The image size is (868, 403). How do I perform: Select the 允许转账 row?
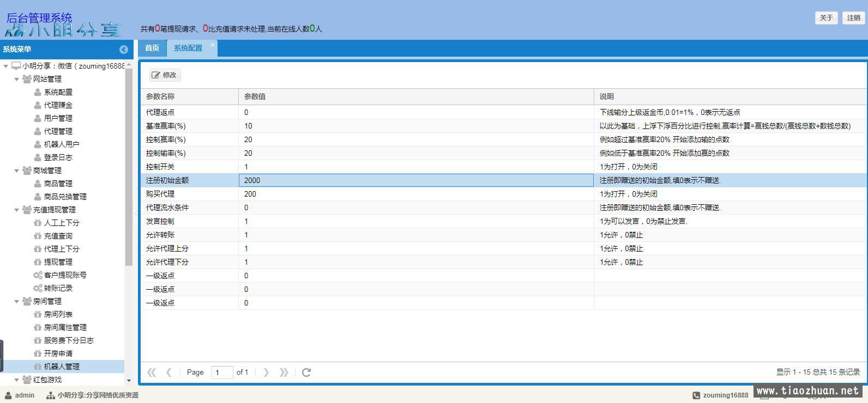503,235
